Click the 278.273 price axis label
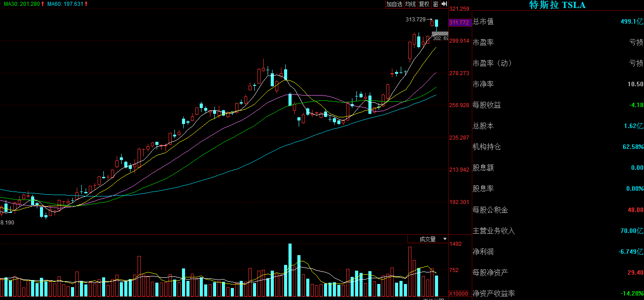 459,73
